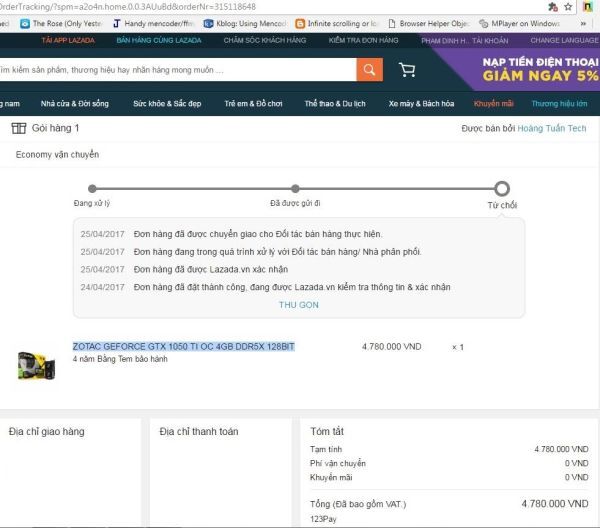This screenshot has width=600, height=528.
Task: Open Thể thao & Du lịch category
Action: [x=335, y=104]
